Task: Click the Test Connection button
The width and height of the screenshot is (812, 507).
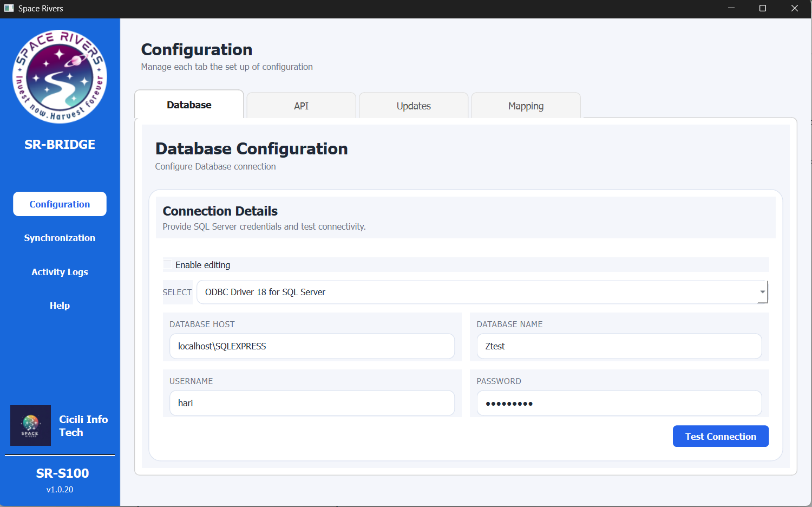Action: (721, 436)
